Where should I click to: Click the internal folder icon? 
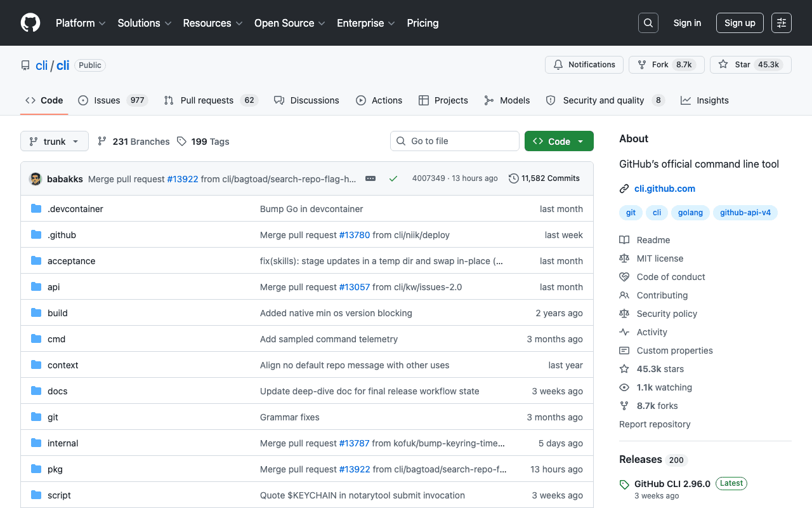(x=36, y=443)
